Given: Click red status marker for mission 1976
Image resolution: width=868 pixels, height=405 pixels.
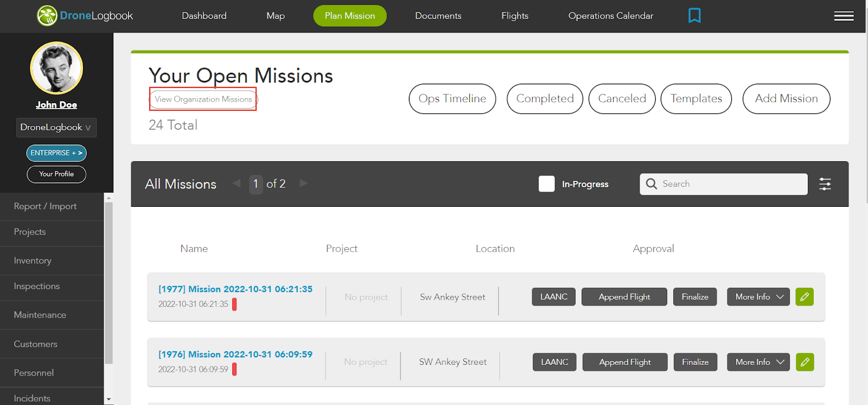Looking at the screenshot, I should 234,369.
